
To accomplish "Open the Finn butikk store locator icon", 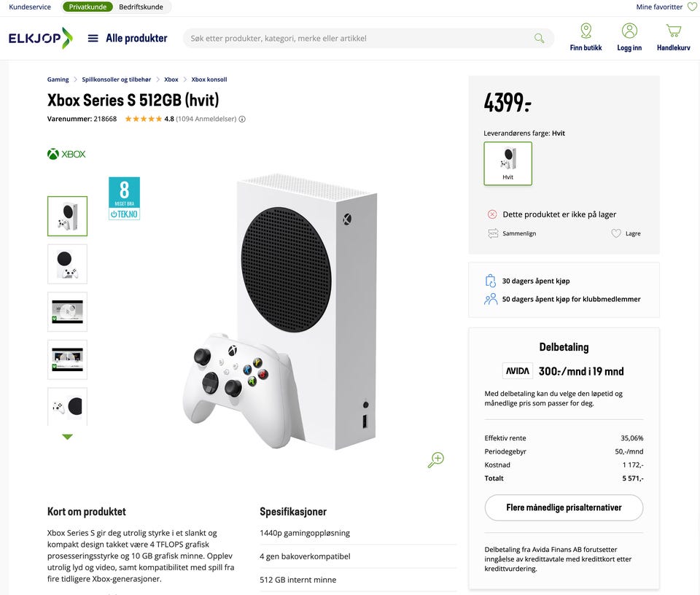I will click(586, 31).
